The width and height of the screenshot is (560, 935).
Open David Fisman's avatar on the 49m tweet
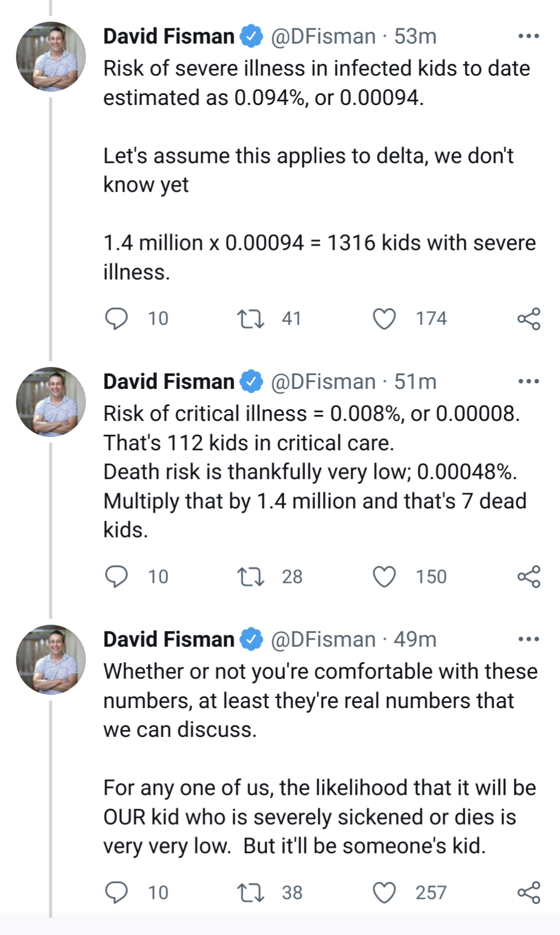[x=51, y=660]
